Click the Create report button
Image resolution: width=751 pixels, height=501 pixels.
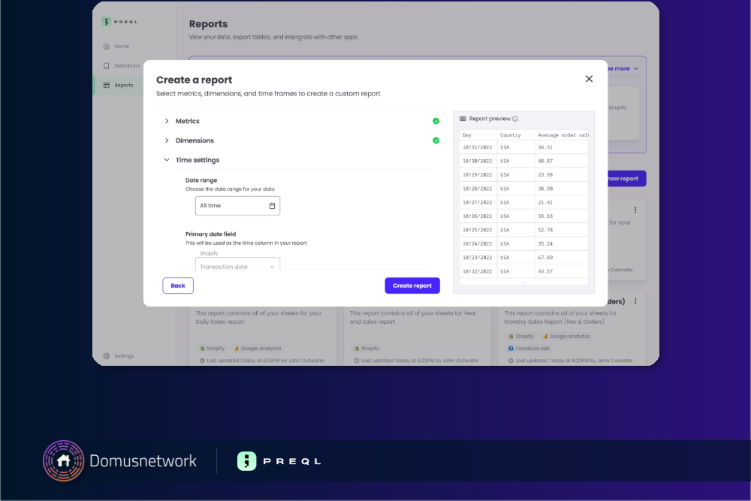[412, 285]
